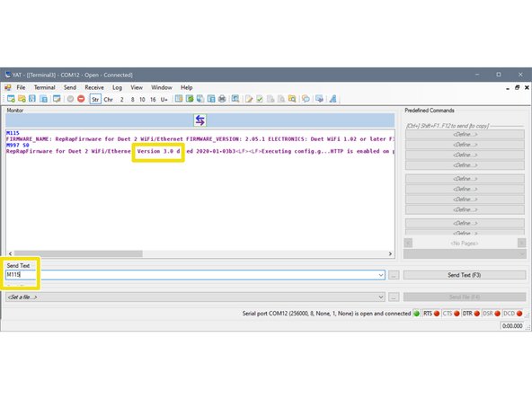Select the Unicode U+ radix toggle
This screenshot has width=532, height=399.
(164, 99)
